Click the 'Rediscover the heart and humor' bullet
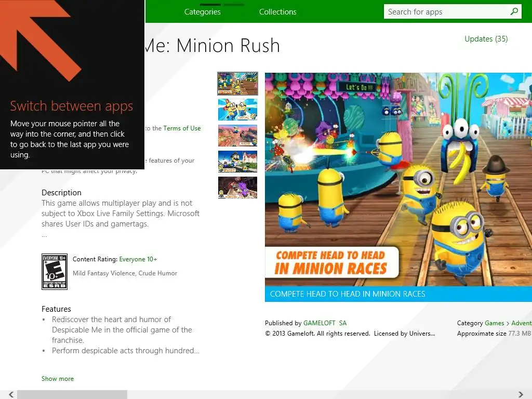 tap(122, 330)
